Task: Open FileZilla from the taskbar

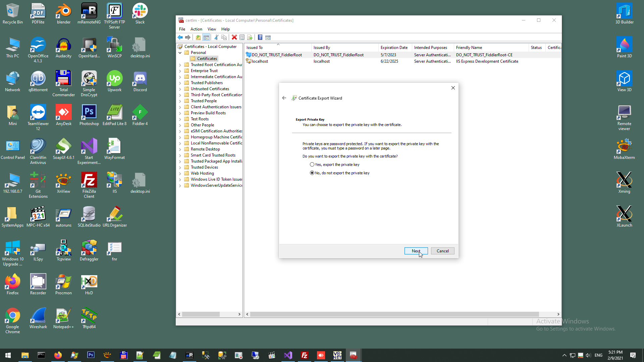Action: pos(305,355)
